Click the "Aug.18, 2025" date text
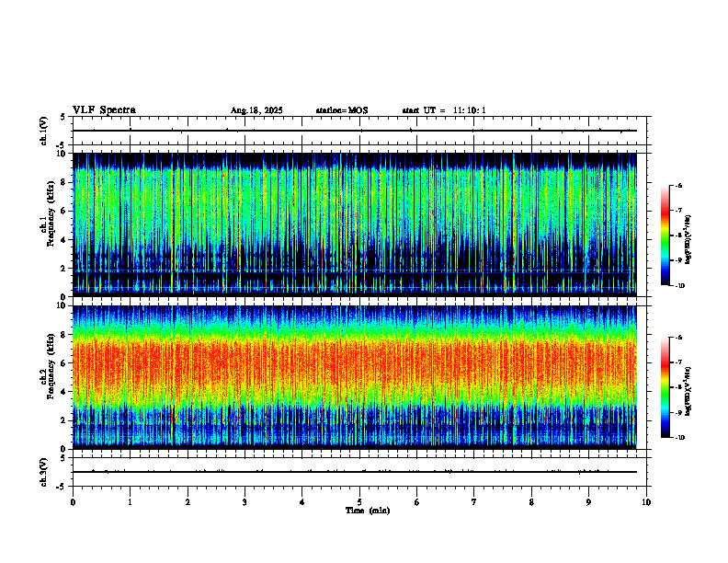The width and height of the screenshot is (728, 563). coord(256,110)
